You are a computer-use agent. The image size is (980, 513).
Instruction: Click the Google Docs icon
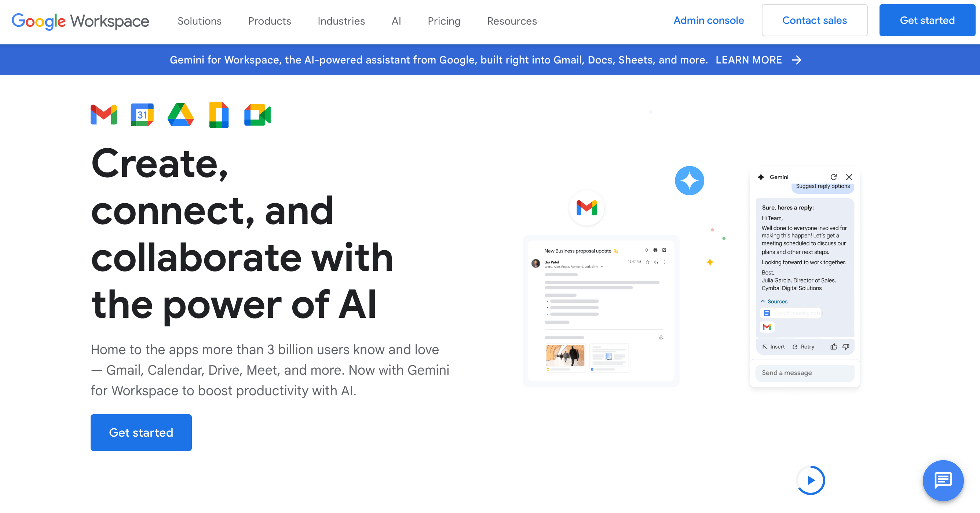[219, 114]
